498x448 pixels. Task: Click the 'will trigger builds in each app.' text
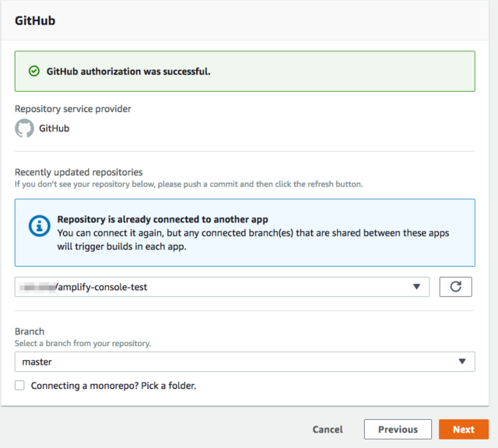121,247
